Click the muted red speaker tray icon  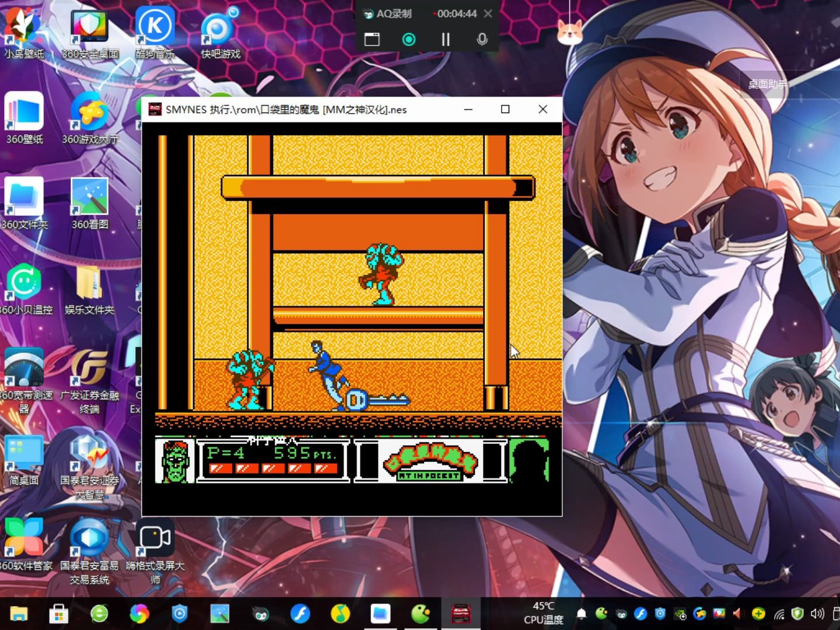point(737,613)
